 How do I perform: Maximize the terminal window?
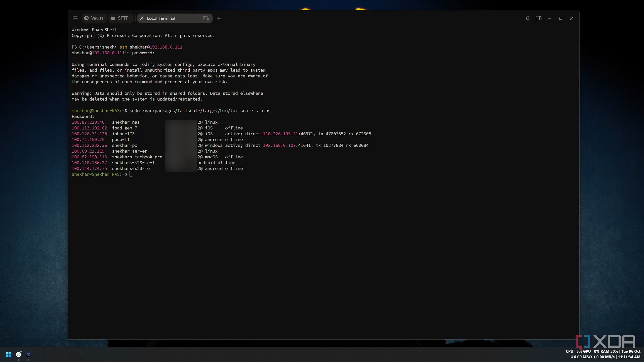coord(560,18)
